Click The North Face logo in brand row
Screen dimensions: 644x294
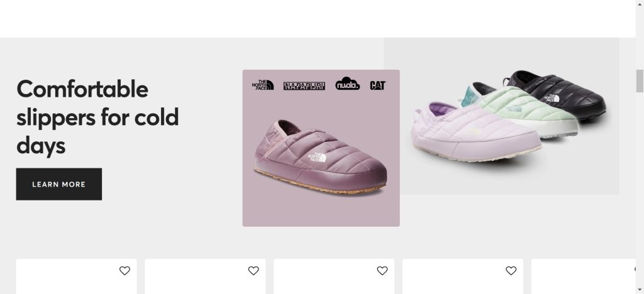263,85
